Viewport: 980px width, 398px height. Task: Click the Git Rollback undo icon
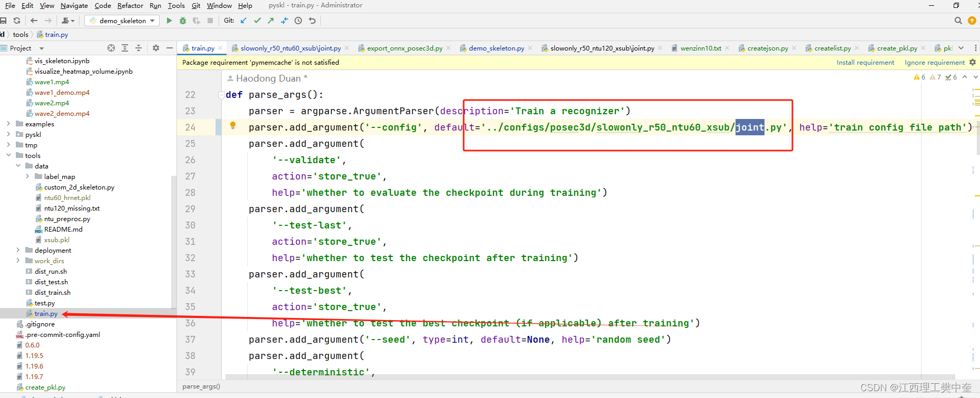pos(312,21)
